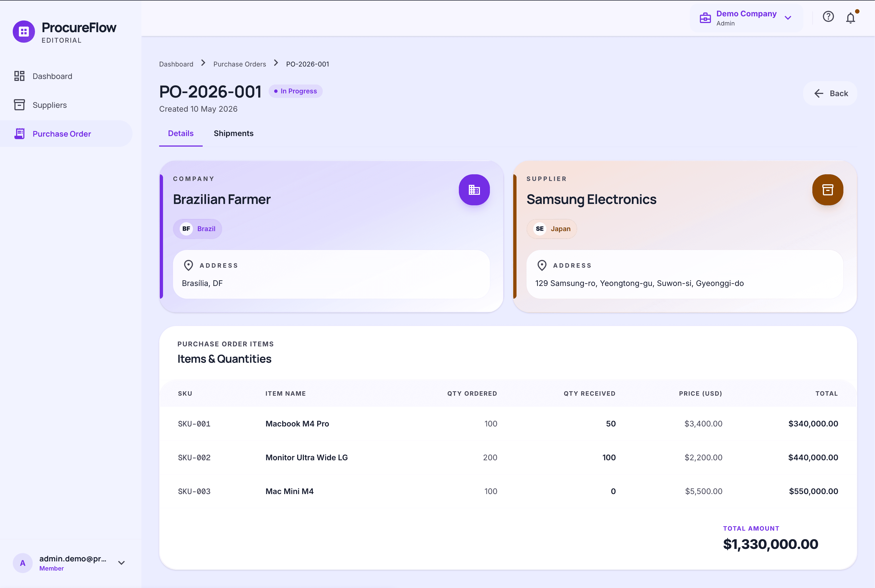The image size is (875, 588).
Task: Click the $440,000.00 total cell
Action: 813,457
